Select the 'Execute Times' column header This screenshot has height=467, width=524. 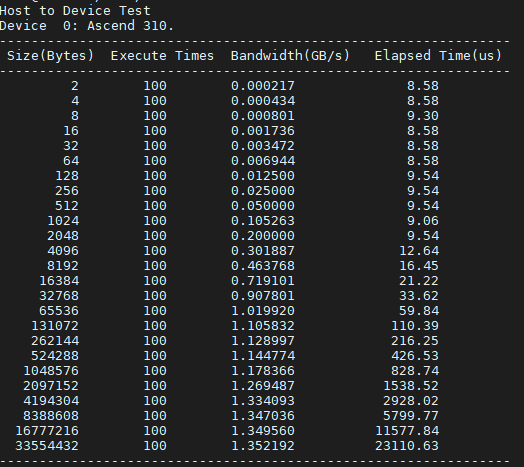[x=162, y=55]
